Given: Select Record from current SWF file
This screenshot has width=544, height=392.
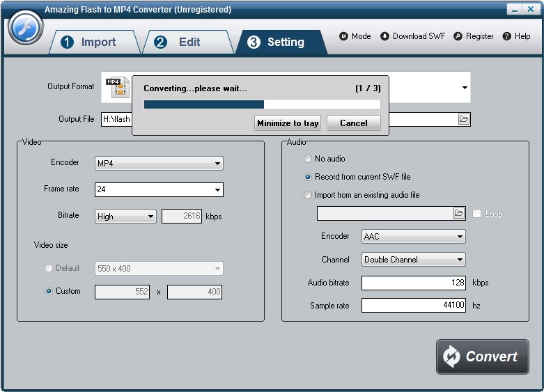Looking at the screenshot, I should (x=307, y=177).
